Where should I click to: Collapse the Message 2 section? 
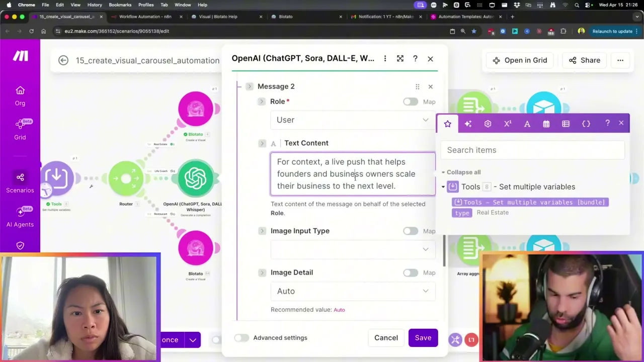coord(249,86)
